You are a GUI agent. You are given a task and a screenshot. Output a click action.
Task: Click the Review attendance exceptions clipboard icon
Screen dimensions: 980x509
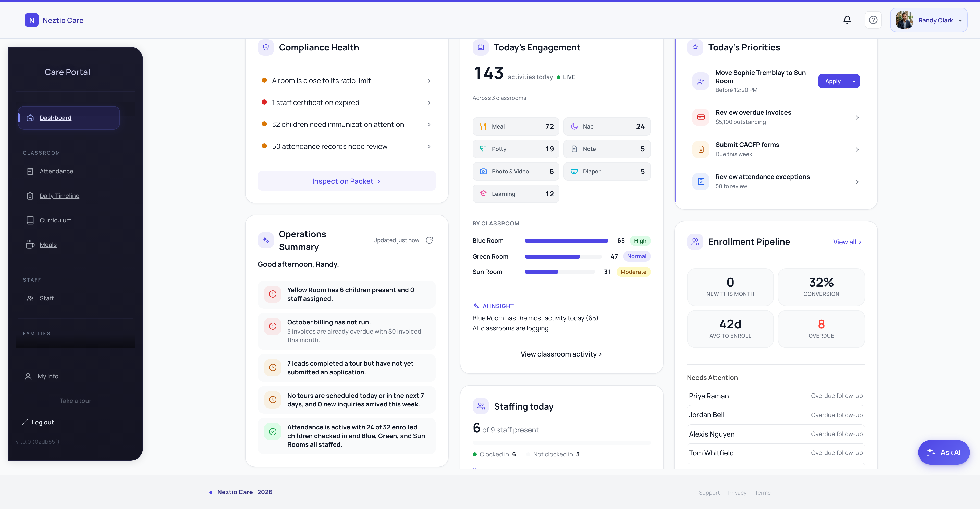click(701, 181)
